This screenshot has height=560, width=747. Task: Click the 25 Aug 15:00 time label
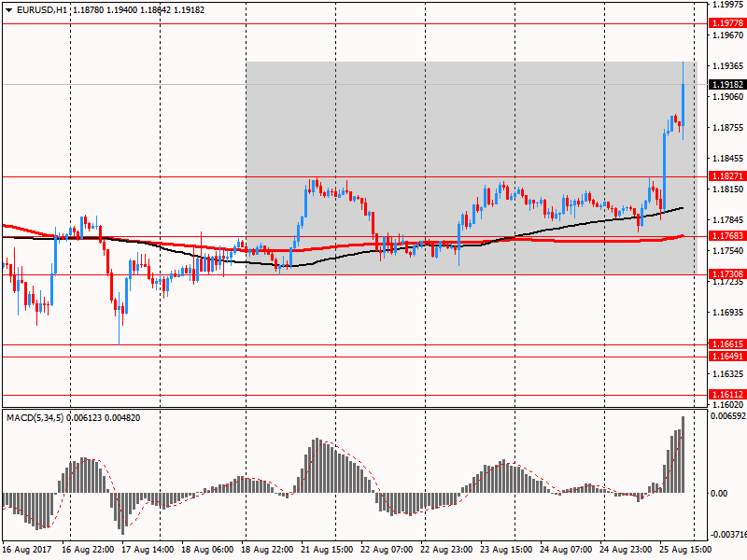pos(685,550)
